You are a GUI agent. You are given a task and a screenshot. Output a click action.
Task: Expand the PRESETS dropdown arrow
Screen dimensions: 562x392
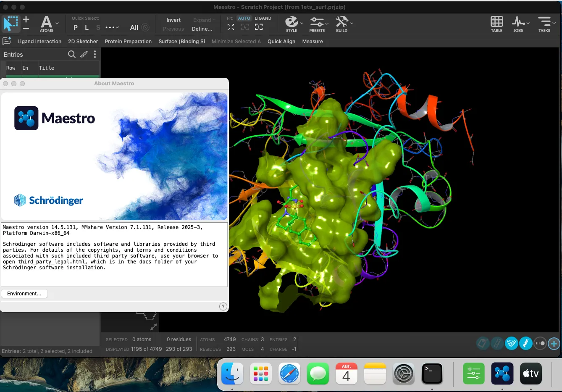coord(327,23)
